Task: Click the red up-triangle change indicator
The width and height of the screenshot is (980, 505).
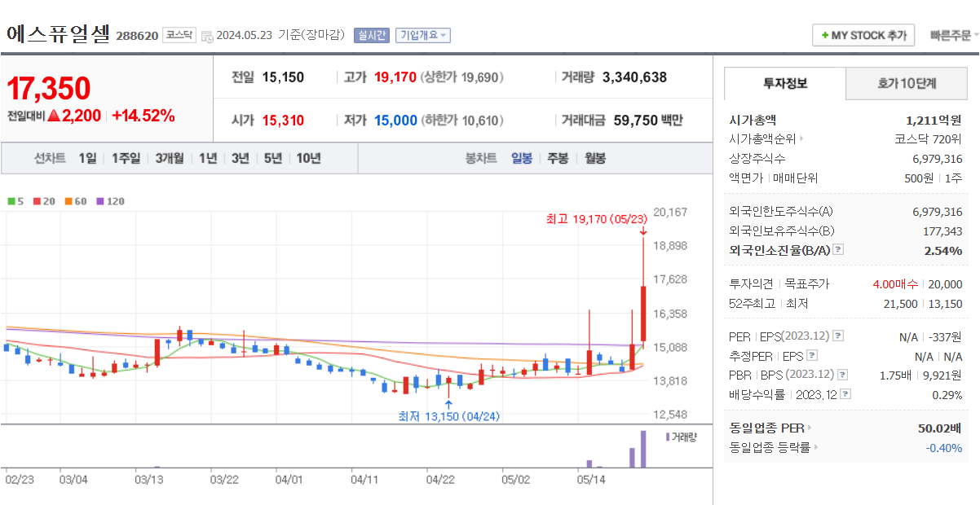Action: [x=54, y=116]
